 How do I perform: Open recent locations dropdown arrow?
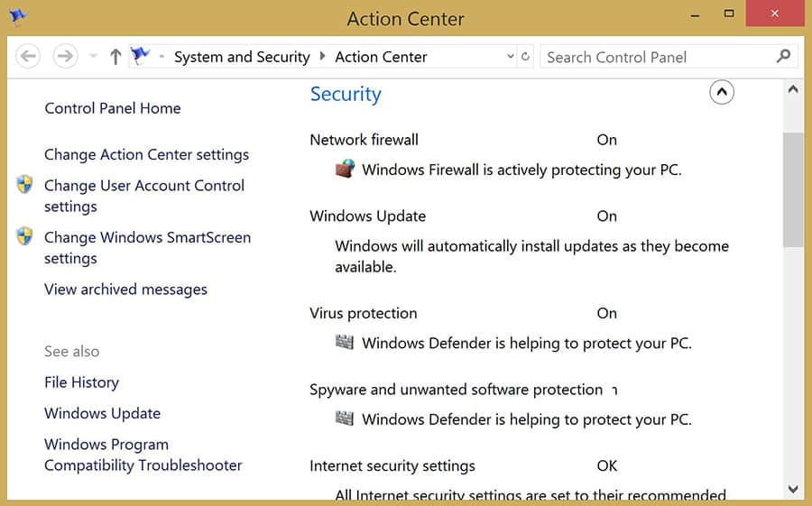[93, 56]
